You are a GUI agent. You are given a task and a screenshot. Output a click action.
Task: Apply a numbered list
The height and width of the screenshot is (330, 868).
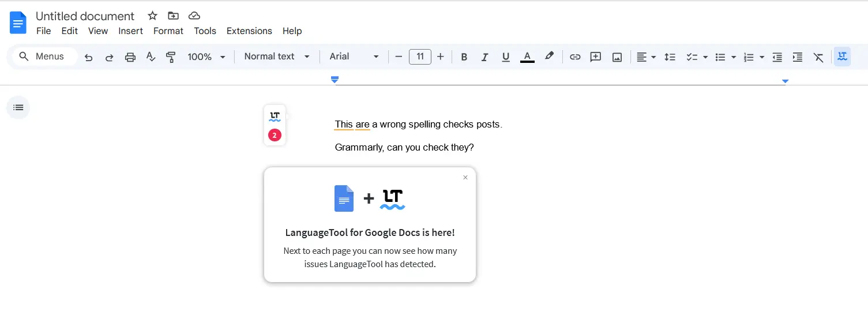click(x=749, y=57)
